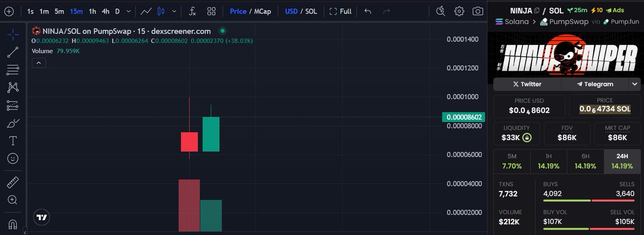644x235 pixels.
Task: Toggle chart to MCap mode
Action: coord(262,11)
